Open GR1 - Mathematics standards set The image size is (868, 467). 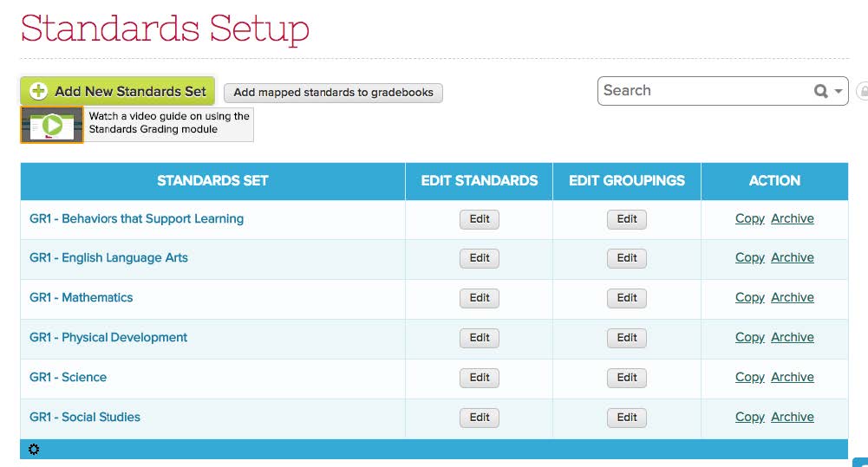pos(81,298)
